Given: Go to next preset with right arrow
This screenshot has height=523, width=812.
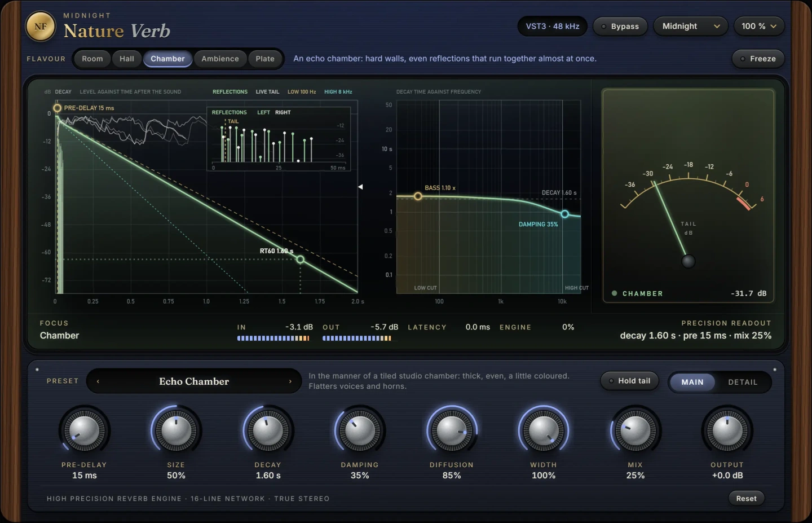Looking at the screenshot, I should tap(290, 381).
